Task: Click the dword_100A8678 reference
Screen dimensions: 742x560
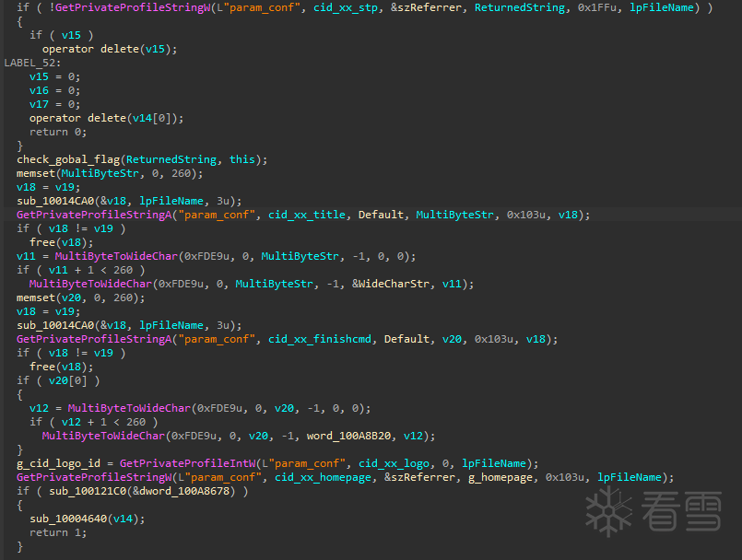Action: tap(184, 491)
